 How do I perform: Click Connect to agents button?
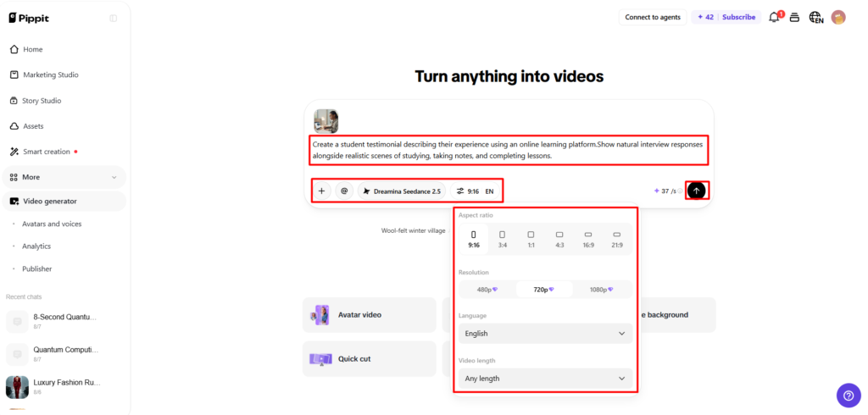point(653,17)
